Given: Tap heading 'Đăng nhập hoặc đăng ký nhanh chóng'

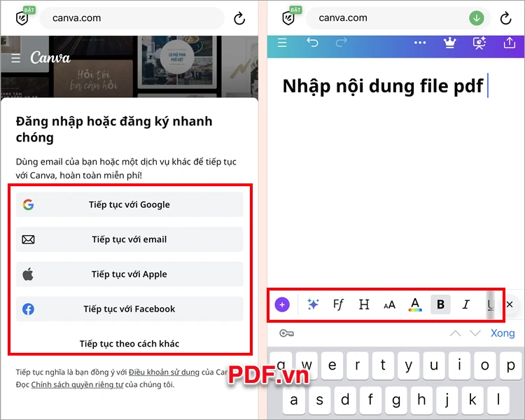Looking at the screenshot, I should 114,129.
